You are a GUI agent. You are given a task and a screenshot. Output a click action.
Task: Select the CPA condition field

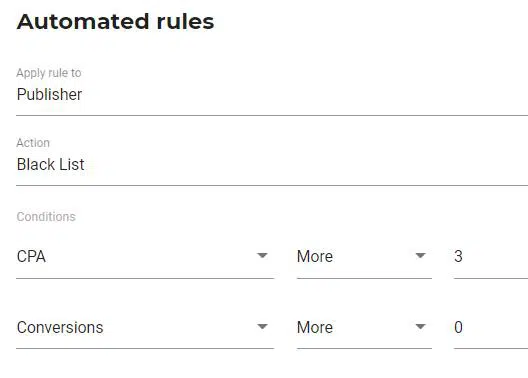[x=145, y=256]
